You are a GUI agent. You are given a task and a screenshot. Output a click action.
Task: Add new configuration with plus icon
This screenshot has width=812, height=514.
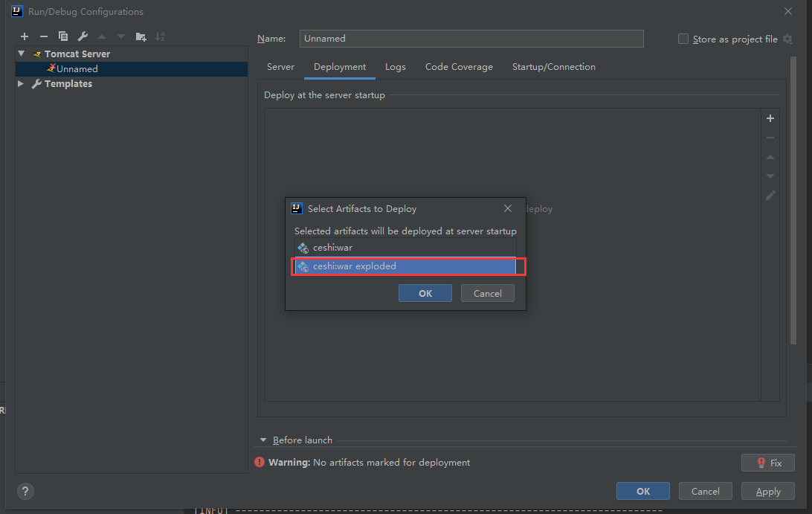pyautogui.click(x=25, y=36)
